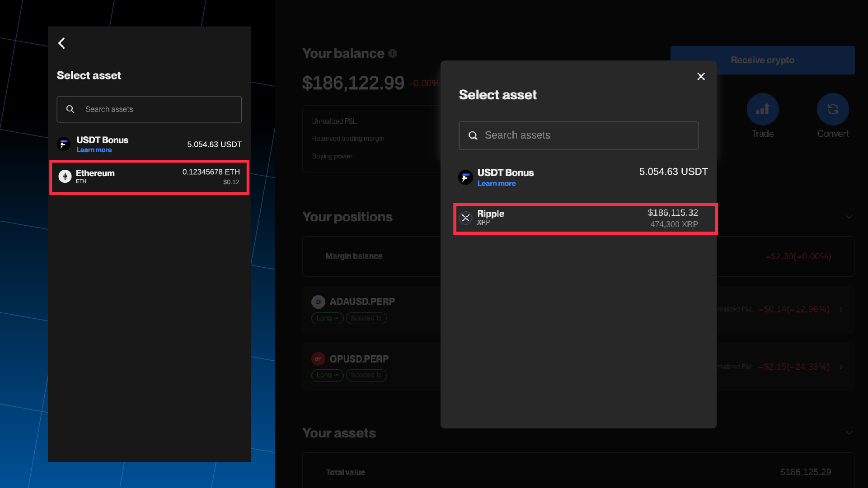Open Learn more link in mobile panel
This screenshot has width=868, height=488.
tap(94, 150)
